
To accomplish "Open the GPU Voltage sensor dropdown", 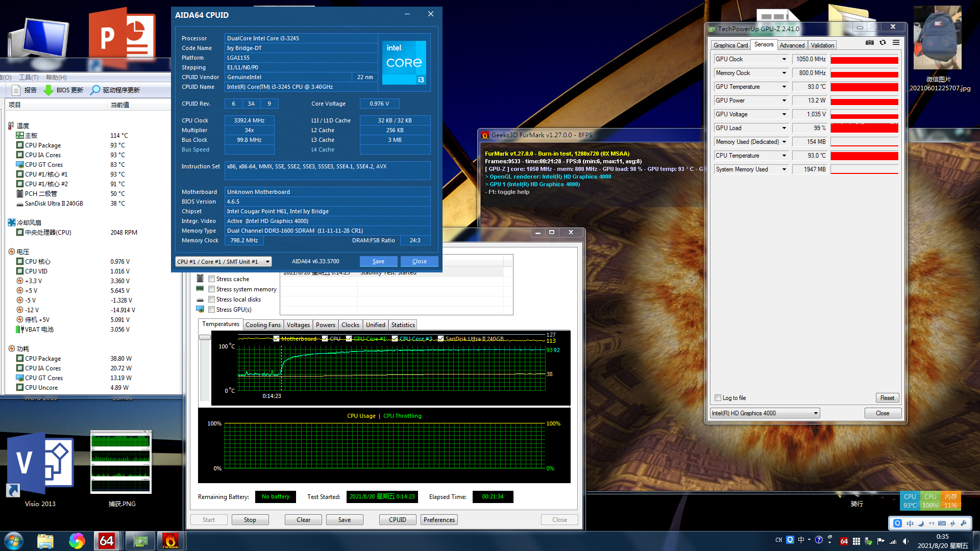I will (x=784, y=114).
